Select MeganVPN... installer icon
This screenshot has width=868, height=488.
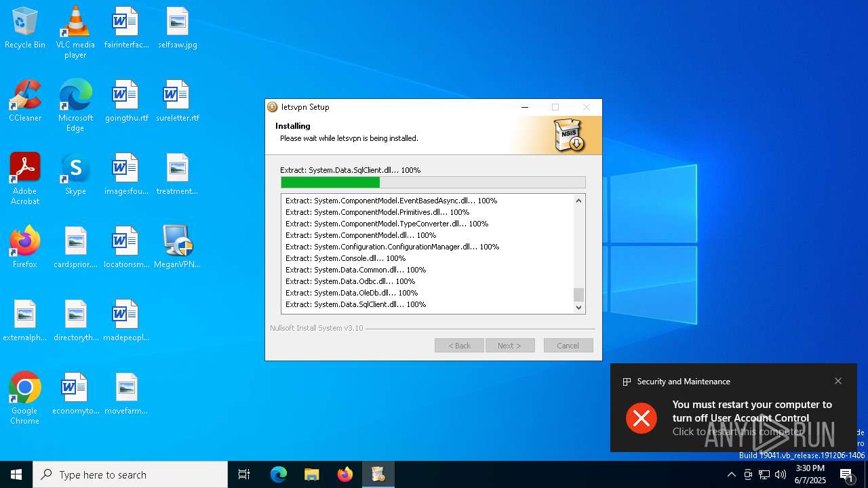tap(178, 248)
